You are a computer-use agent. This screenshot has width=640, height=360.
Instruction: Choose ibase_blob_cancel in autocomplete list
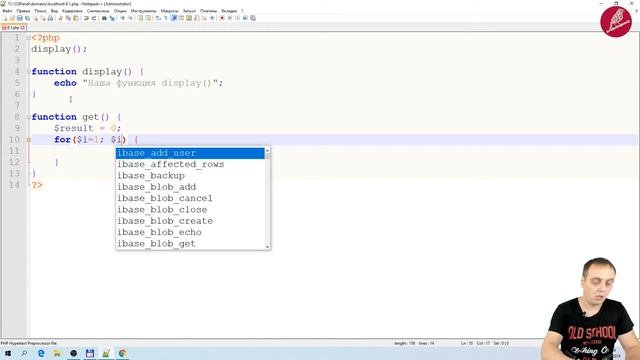pyautogui.click(x=190, y=198)
